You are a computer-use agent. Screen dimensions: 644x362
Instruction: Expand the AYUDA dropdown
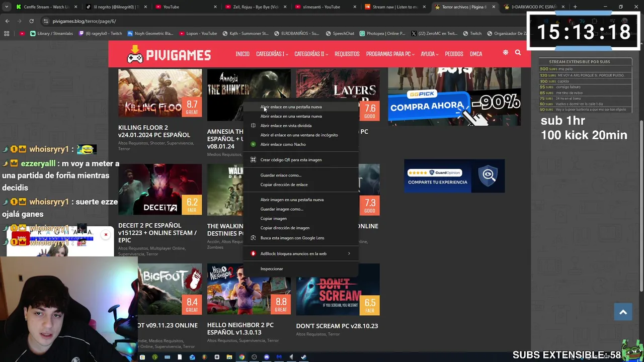[x=429, y=54]
